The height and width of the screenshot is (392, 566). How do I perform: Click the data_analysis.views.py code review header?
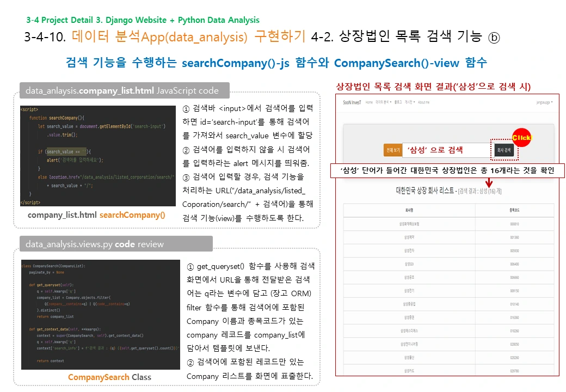pos(116,244)
